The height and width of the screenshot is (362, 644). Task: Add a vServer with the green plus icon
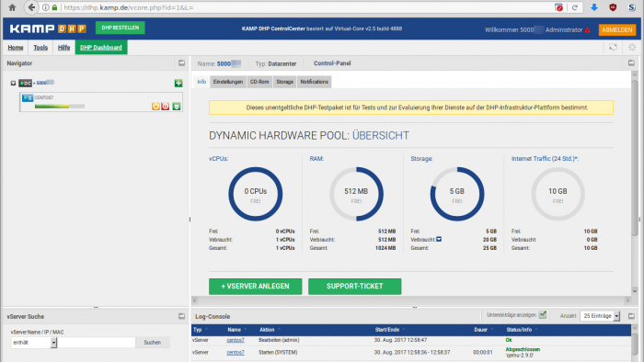[178, 84]
